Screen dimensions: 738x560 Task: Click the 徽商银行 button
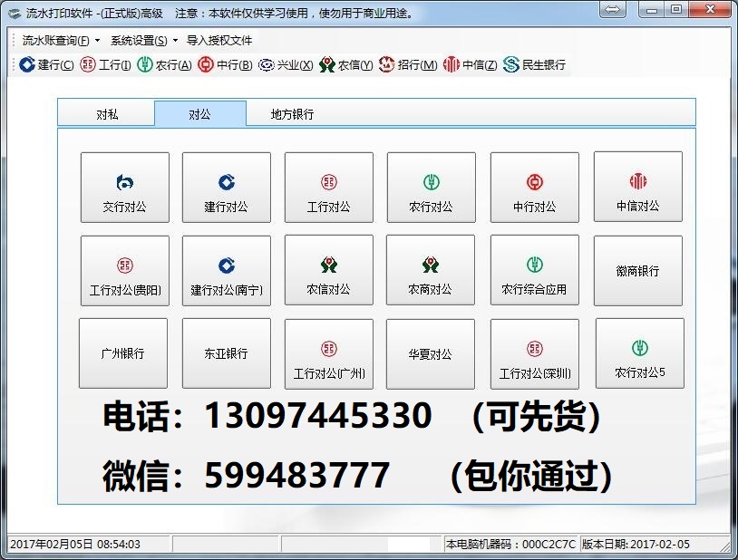pyautogui.click(x=638, y=271)
